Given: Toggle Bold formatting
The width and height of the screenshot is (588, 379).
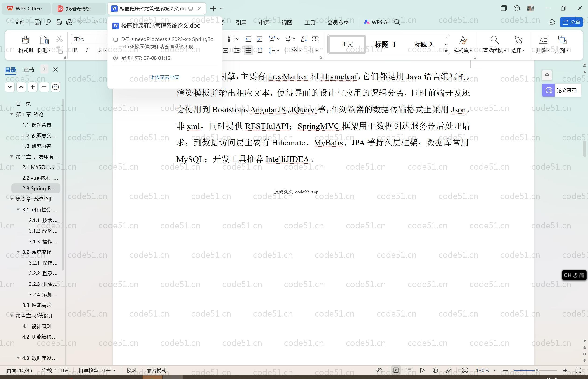Looking at the screenshot, I should 76,50.
